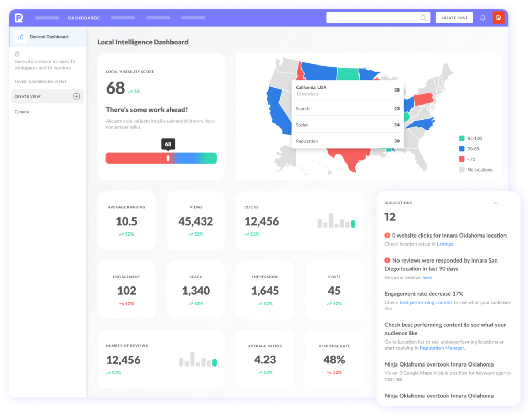Click the CREATE POST button
Image resolution: width=532 pixels, height=418 pixels.
pos(454,17)
